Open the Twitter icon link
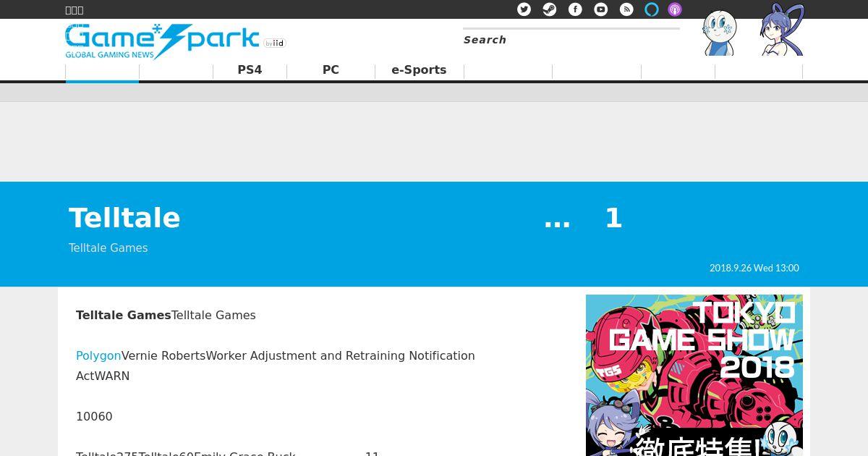This screenshot has width=868, height=456. pyautogui.click(x=524, y=9)
